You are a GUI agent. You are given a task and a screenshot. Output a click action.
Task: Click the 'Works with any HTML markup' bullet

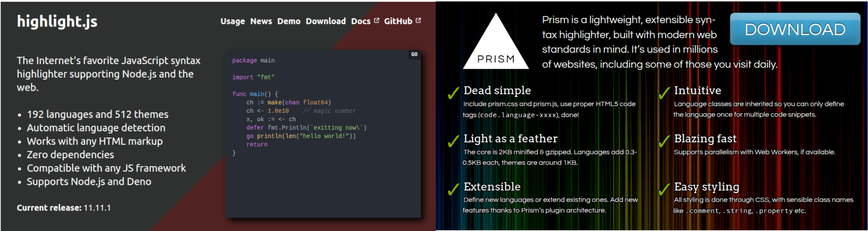click(95, 141)
